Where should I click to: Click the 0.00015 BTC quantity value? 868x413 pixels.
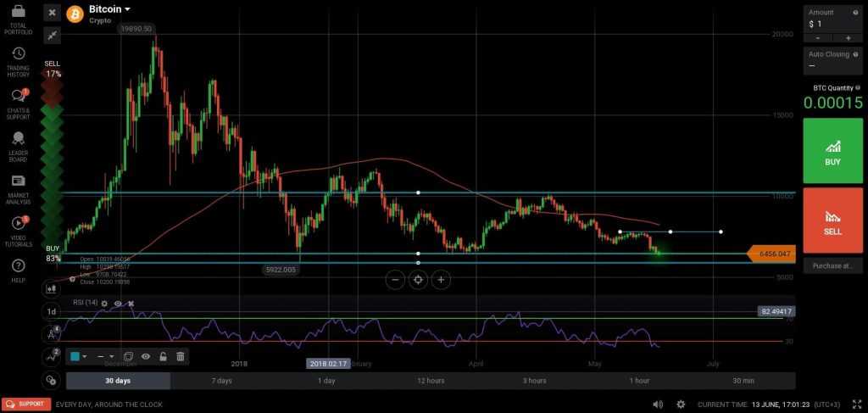click(x=832, y=103)
